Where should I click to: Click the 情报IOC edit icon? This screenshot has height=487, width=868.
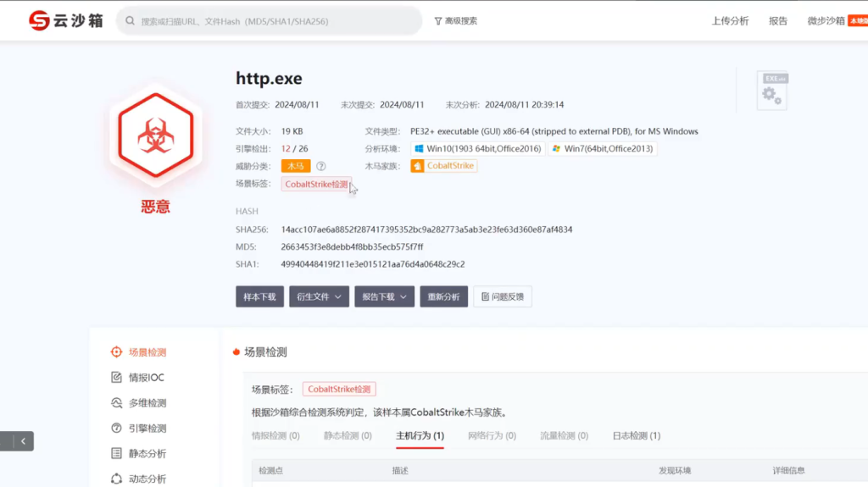(116, 378)
